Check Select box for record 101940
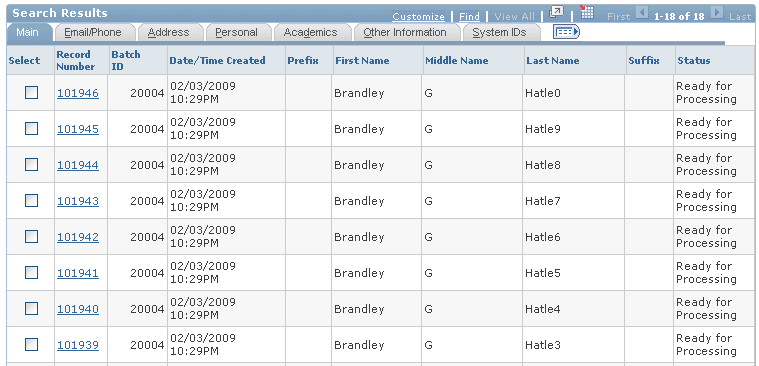The height and width of the screenshot is (366, 759). pos(31,308)
